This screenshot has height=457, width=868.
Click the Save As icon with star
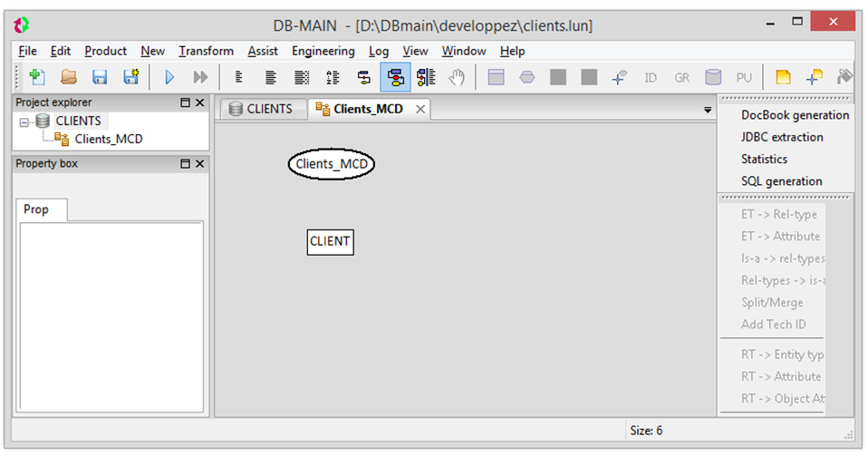[131, 77]
